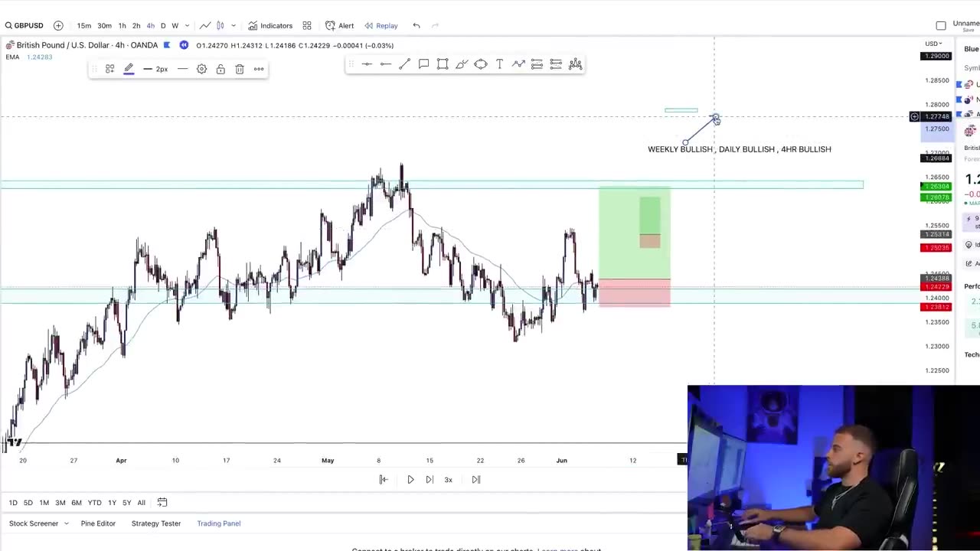Expand timeframe list dropdown arrow
The width and height of the screenshot is (980, 551).
click(x=187, y=25)
